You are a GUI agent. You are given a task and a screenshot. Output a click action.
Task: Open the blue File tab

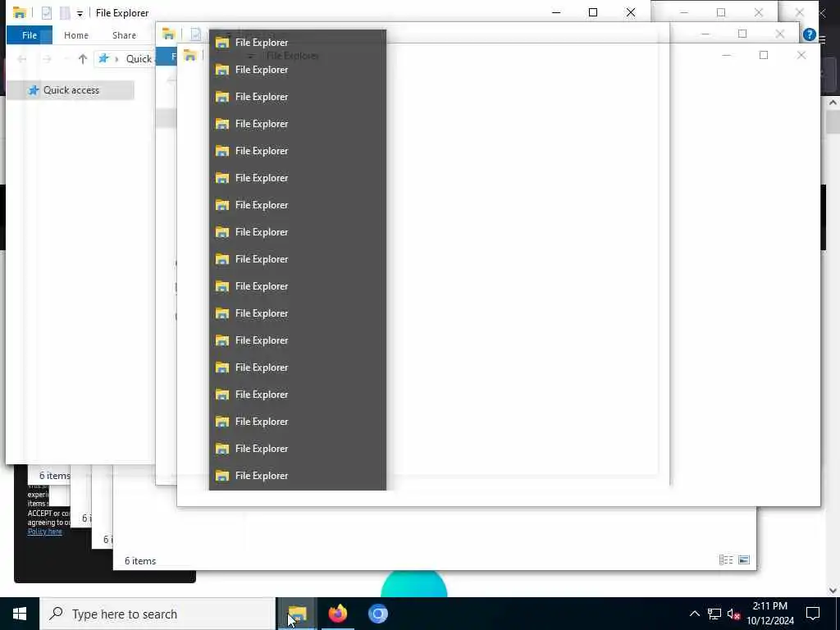coord(30,35)
